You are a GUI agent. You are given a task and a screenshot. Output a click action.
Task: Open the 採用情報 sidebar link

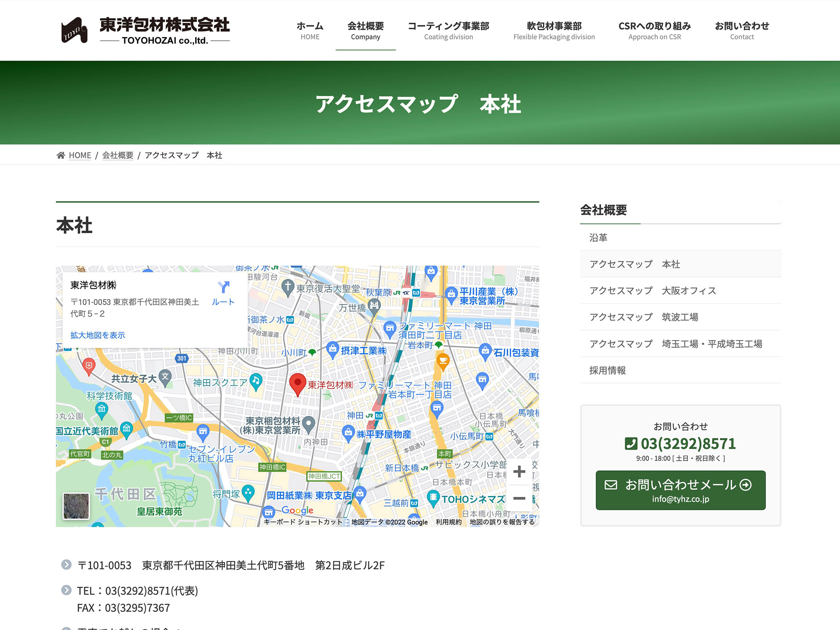pyautogui.click(x=608, y=370)
